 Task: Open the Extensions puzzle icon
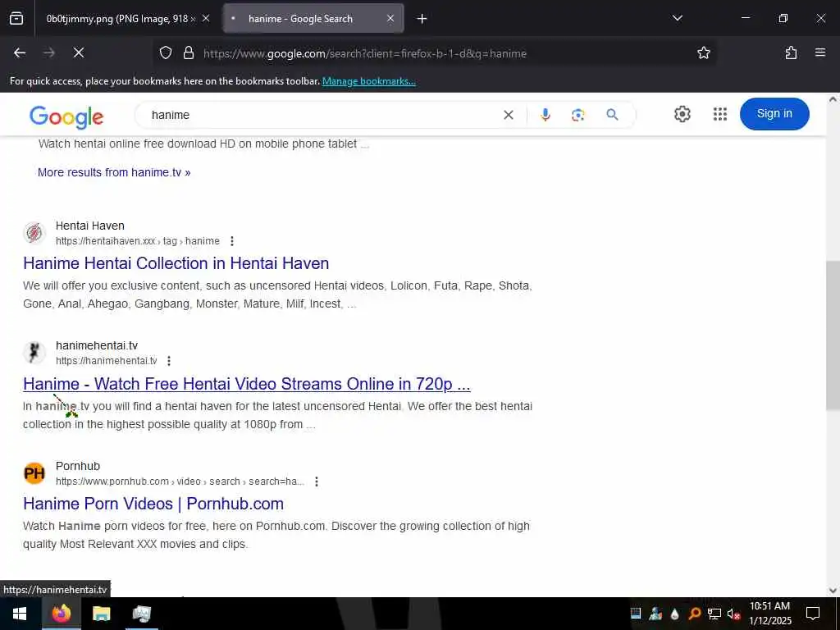[791, 53]
